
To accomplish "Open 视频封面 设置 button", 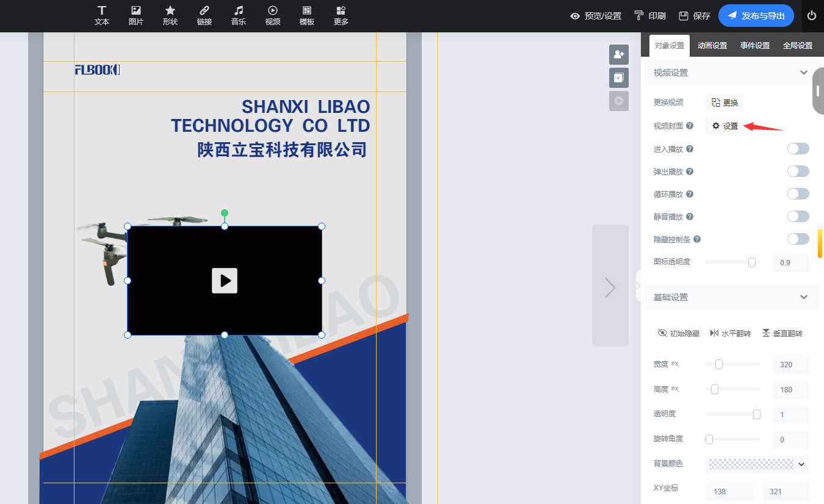I will pos(725,126).
